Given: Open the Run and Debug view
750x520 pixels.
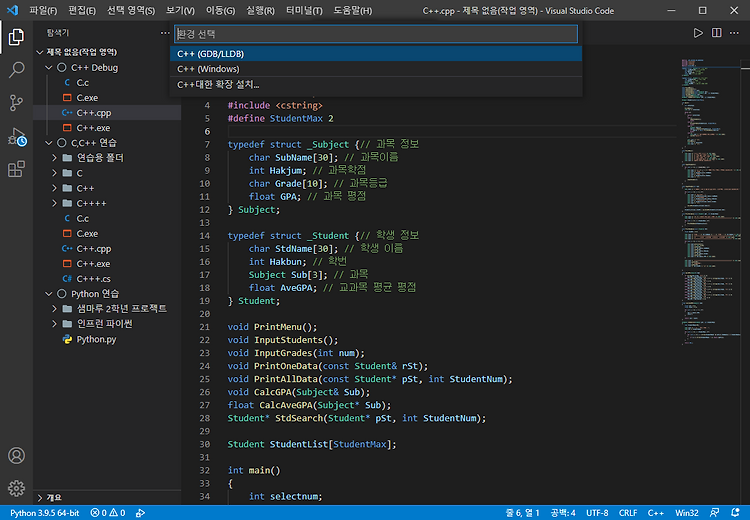Looking at the screenshot, I should click(x=16, y=136).
